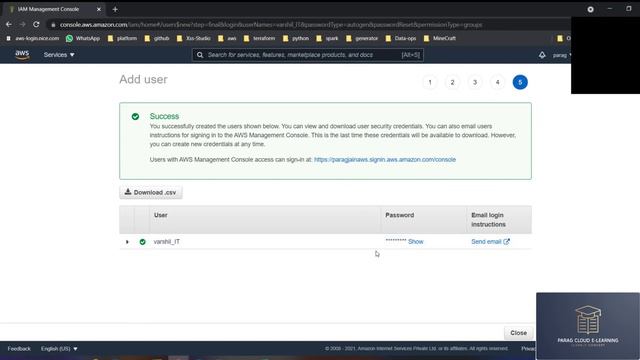Image resolution: width=640 pixels, height=360 pixels.
Task: Select step 5 indicator circle
Action: point(520,82)
